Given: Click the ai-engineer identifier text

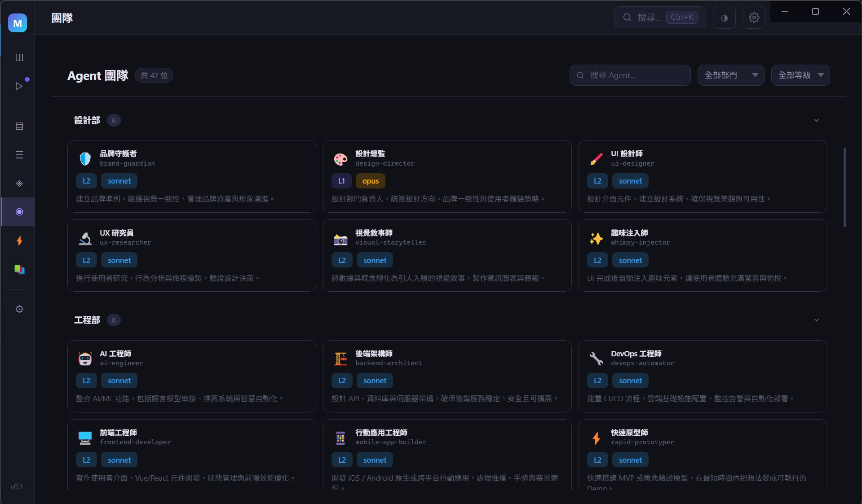Looking at the screenshot, I should click(121, 363).
